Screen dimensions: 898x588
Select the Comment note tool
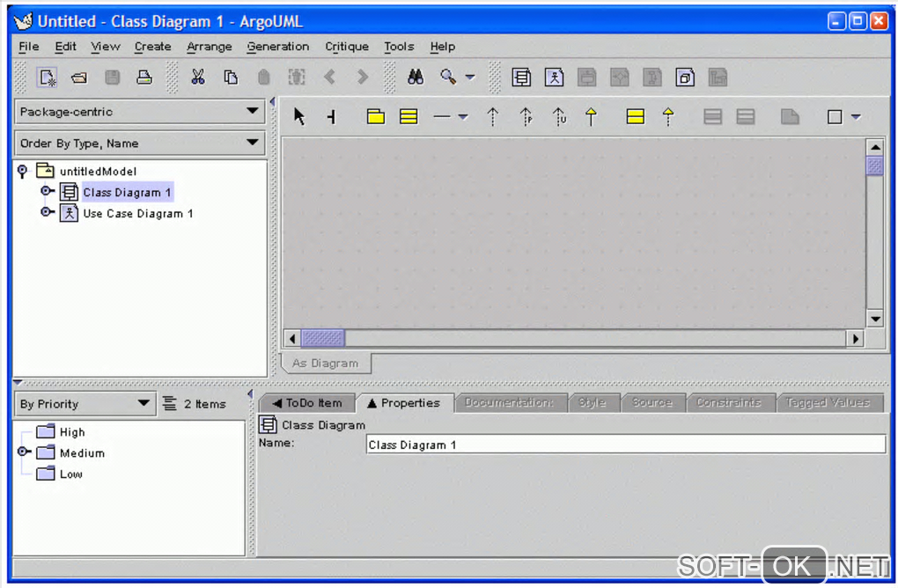click(x=790, y=117)
